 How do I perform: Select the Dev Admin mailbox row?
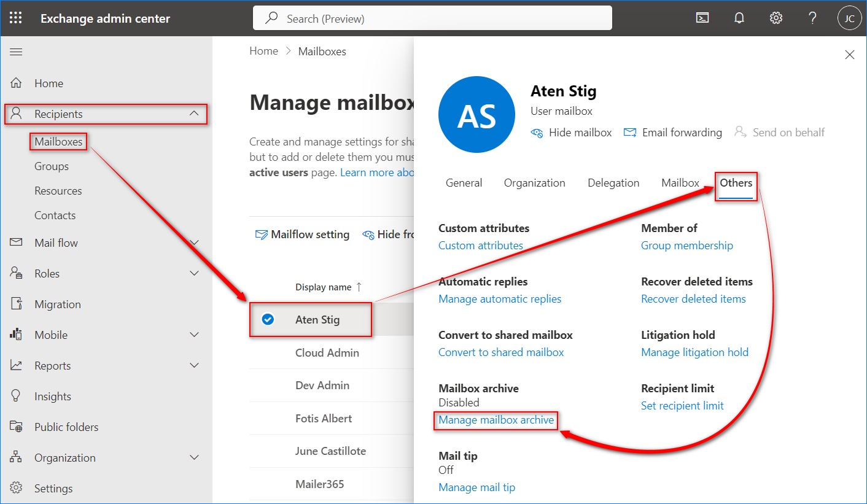332,386
